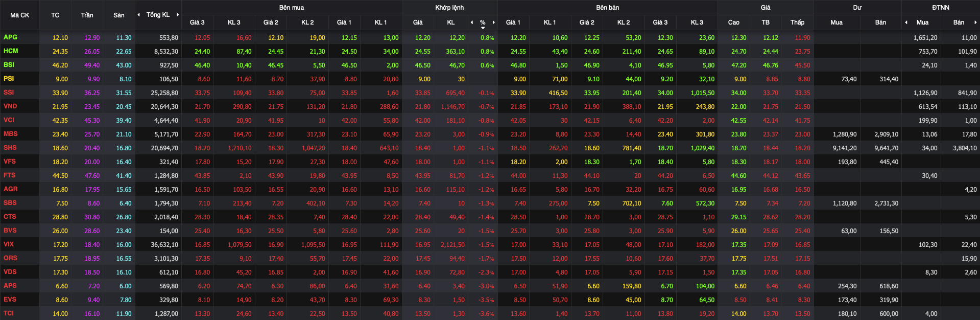980x320 pixels.
Task: Click the Bên bán KL 3 header
Action: click(697, 22)
